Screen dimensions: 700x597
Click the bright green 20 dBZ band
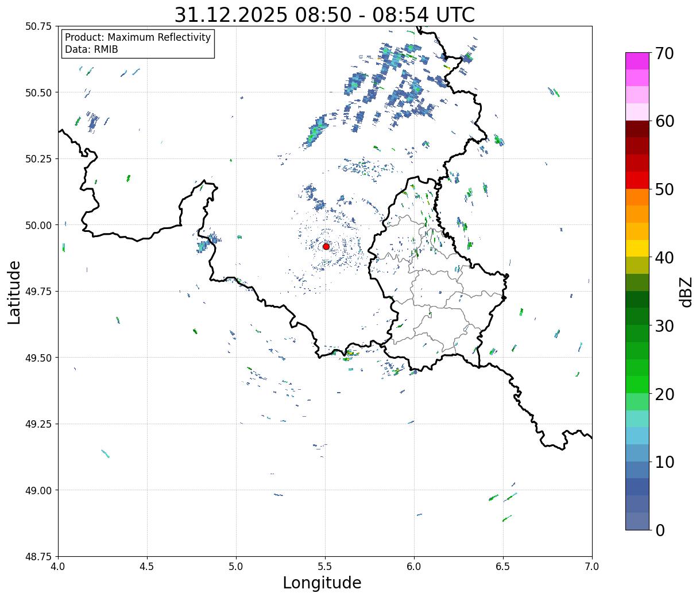coord(637,385)
